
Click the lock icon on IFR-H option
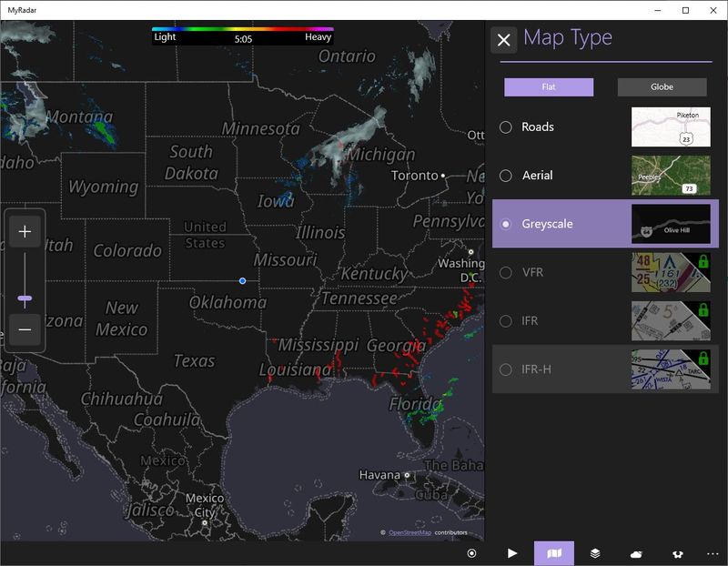703,357
